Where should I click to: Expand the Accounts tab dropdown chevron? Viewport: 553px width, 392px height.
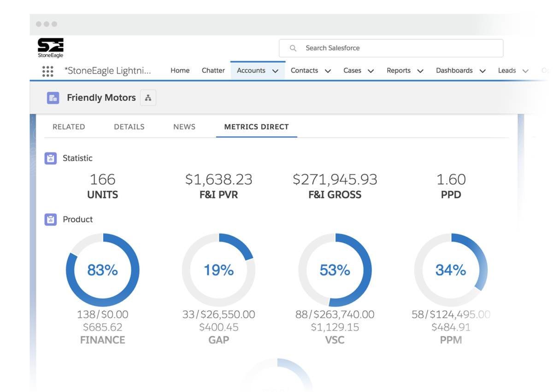pos(276,71)
